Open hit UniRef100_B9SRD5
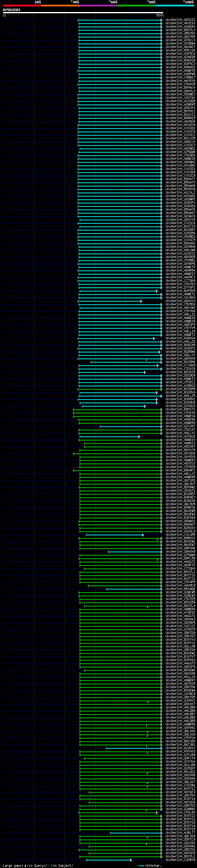 pos(180,257)
